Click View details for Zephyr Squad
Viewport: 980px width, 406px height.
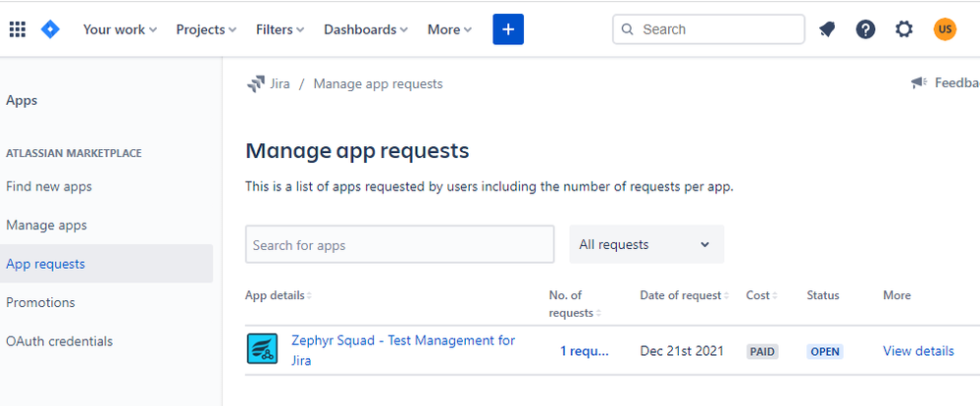[x=918, y=351]
